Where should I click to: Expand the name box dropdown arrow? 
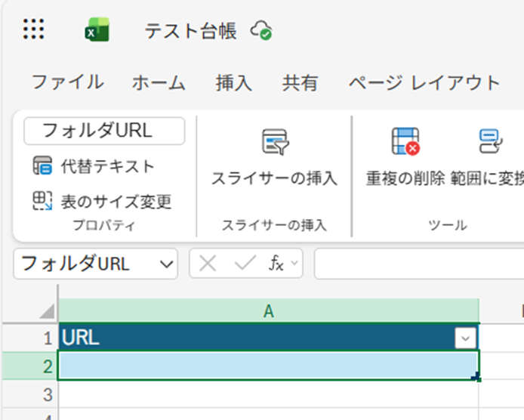point(165,264)
